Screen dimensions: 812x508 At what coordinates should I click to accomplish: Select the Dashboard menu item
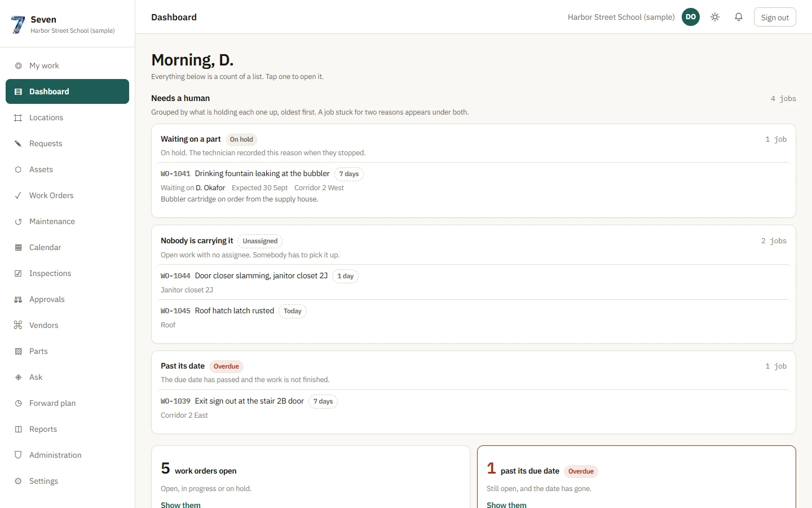(x=67, y=91)
